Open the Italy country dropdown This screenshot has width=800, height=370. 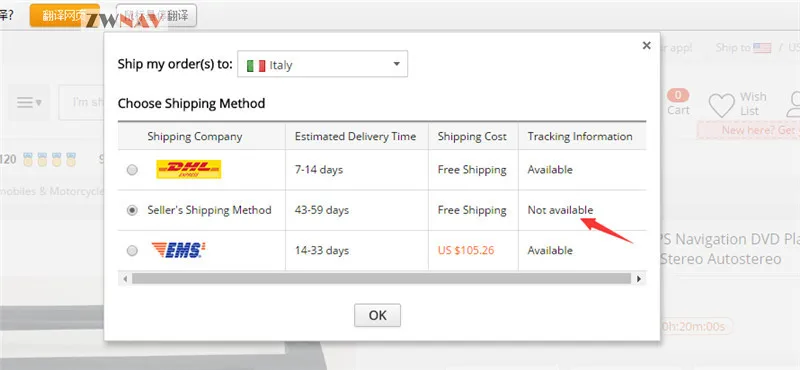pos(322,64)
